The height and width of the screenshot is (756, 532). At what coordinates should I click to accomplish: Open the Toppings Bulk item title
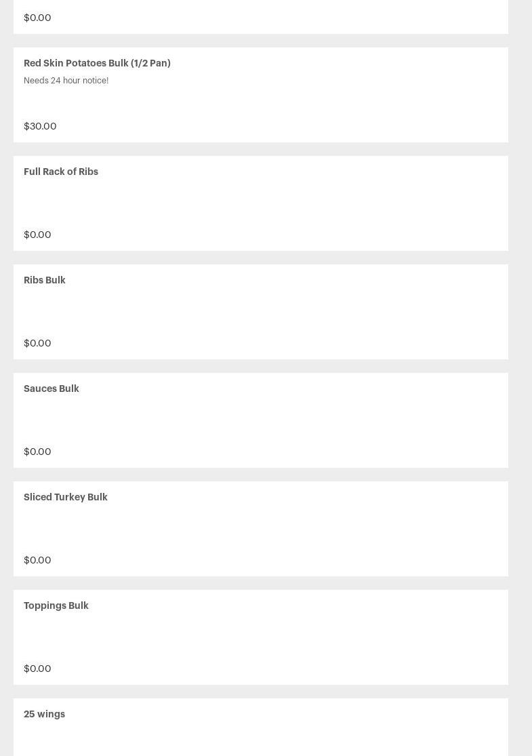pyautogui.click(x=56, y=605)
